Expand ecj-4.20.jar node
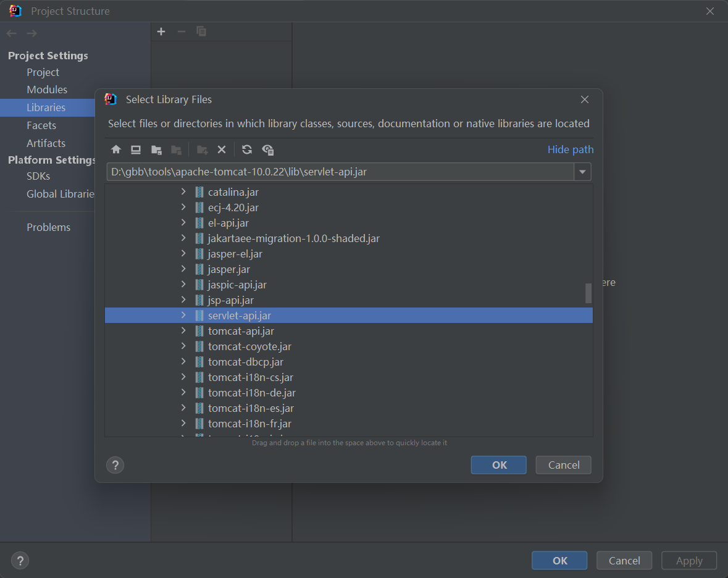Screen dimensions: 728x578 (x=183, y=207)
